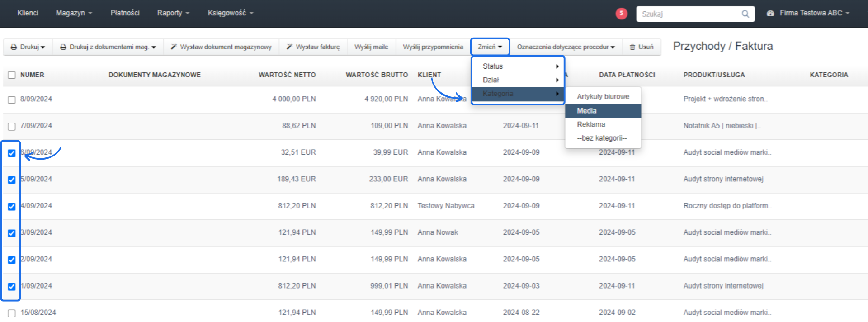Screen dimensions: 868x322
Task: Open the Zmień dropdown
Action: (490, 47)
